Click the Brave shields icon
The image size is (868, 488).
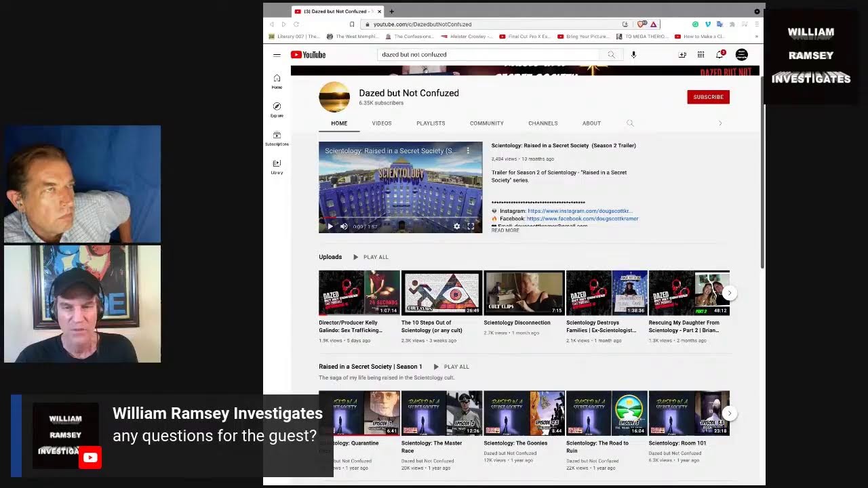coord(642,24)
